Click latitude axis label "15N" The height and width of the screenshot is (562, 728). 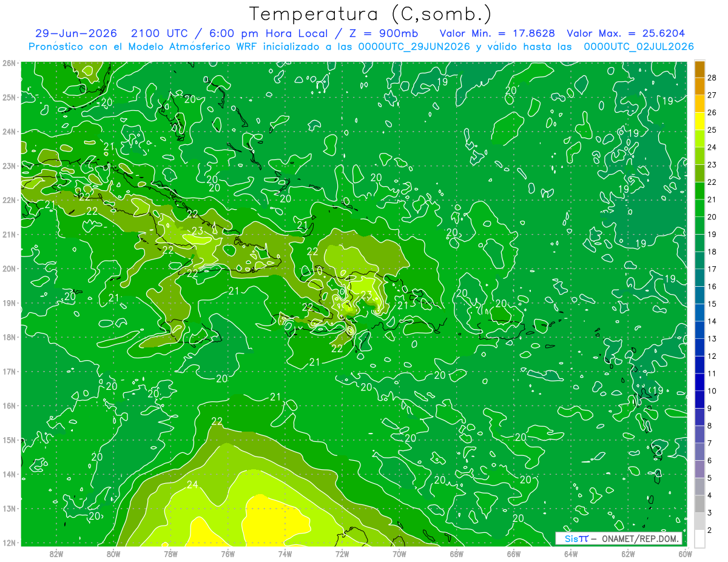pyautogui.click(x=8, y=440)
